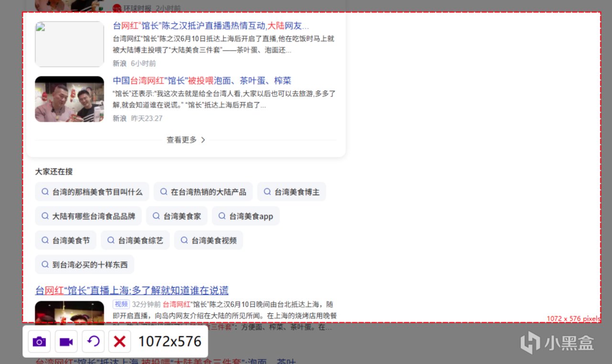Cancel capture with the red X button
This screenshot has width=612, height=364.
(120, 342)
